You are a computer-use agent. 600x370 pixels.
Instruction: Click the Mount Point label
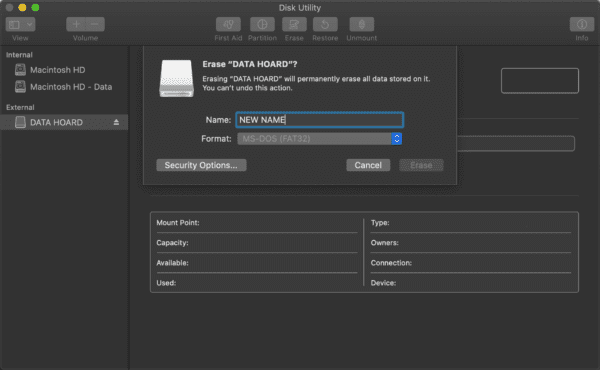click(178, 223)
